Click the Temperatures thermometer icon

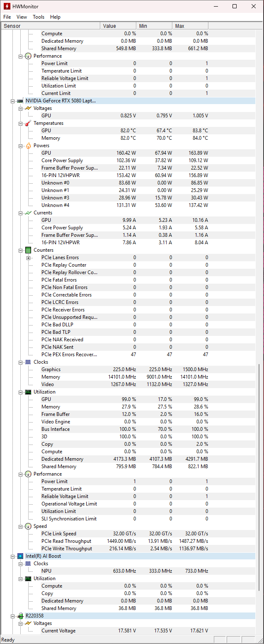tap(28, 123)
